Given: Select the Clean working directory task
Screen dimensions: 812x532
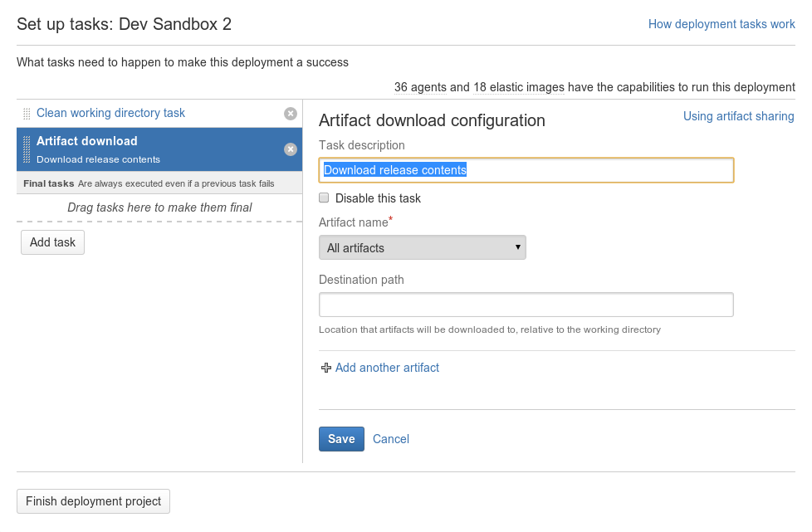Looking at the screenshot, I should click(x=110, y=113).
